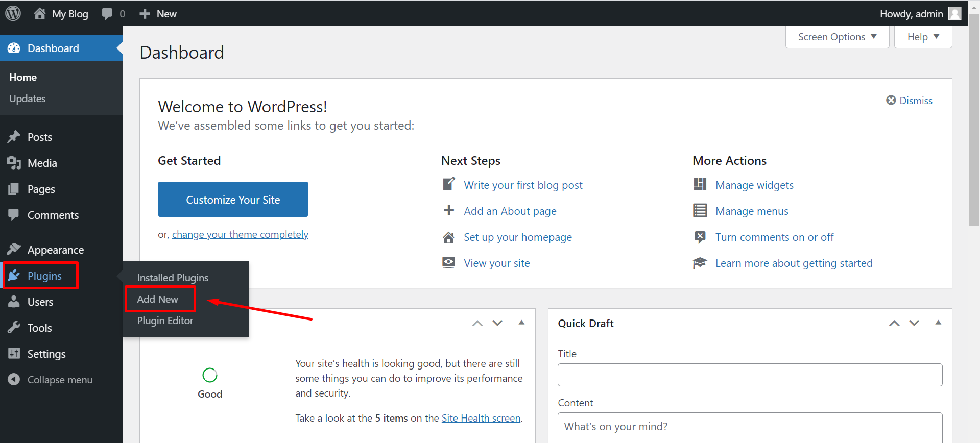The height and width of the screenshot is (443, 980).
Task: Toggle the Quick Draft panel closed
Action: tap(938, 323)
